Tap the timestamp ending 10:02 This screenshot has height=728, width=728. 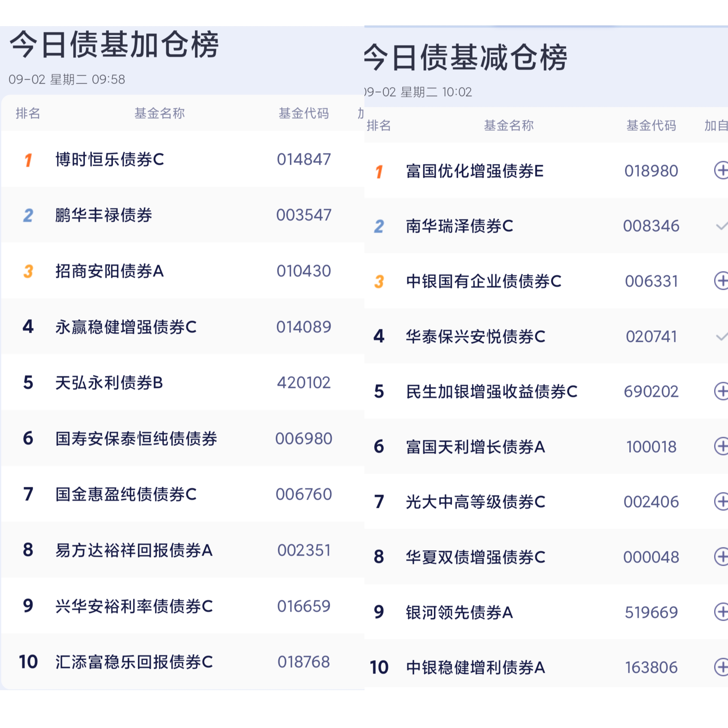418,92
